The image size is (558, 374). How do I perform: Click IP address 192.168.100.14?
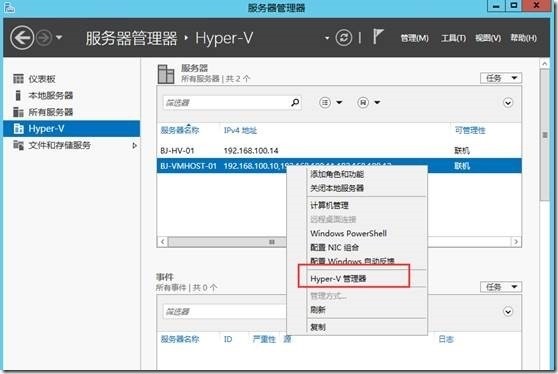coord(251,151)
